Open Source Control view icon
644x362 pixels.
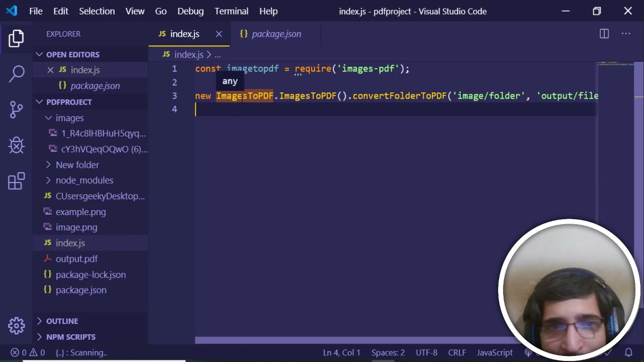(x=16, y=109)
